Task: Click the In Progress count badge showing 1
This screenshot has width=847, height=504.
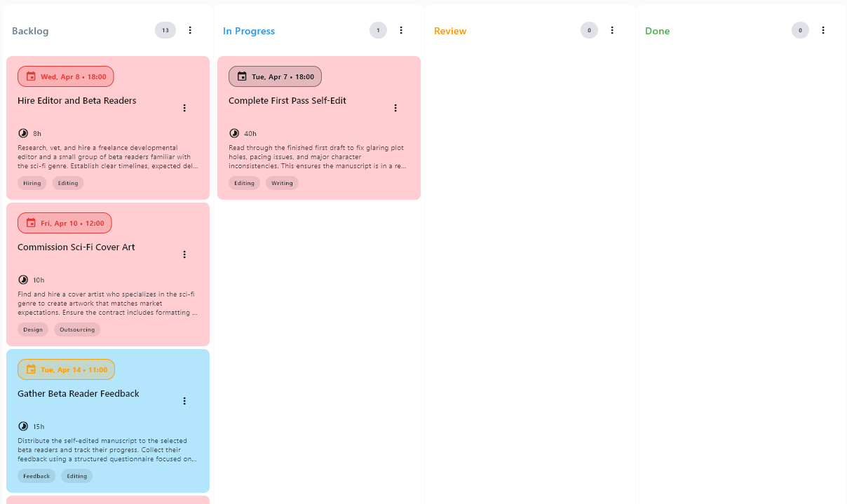Action: coord(378,30)
